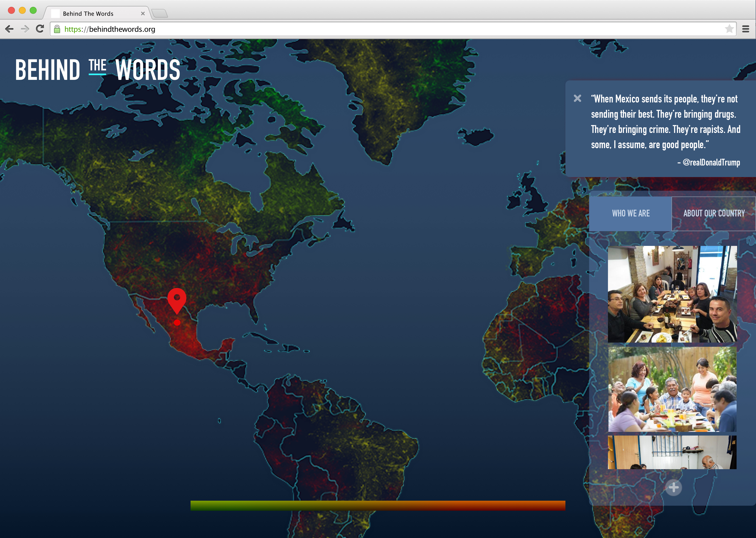Switch to the Who We Are tab
Screen dimensions: 756x538
(631, 213)
